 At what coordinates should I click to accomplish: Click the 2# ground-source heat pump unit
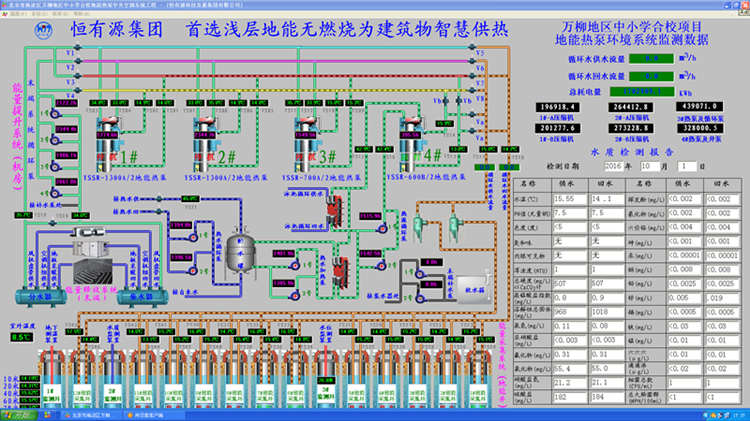point(206,144)
